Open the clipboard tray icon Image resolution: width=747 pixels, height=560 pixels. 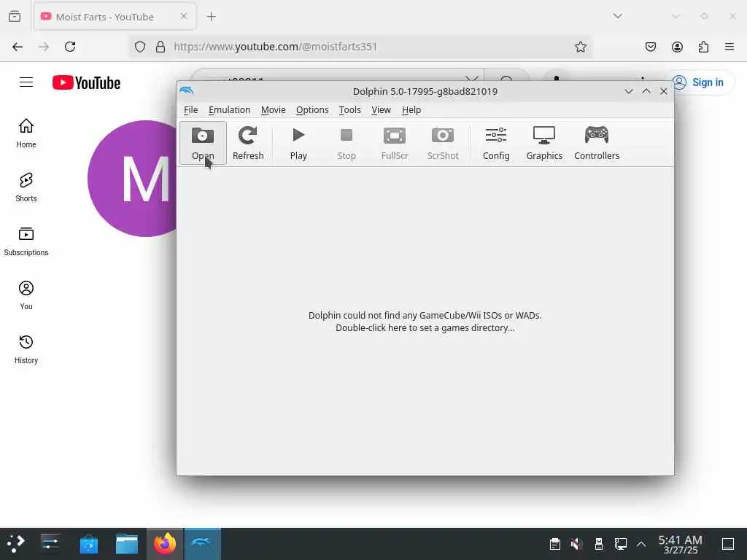tap(554, 544)
